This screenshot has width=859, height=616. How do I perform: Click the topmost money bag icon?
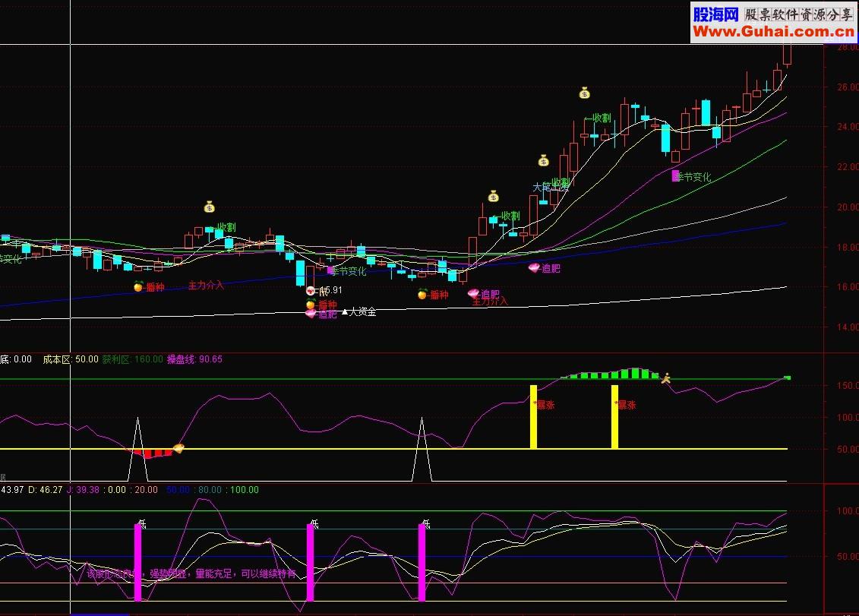[x=585, y=93]
